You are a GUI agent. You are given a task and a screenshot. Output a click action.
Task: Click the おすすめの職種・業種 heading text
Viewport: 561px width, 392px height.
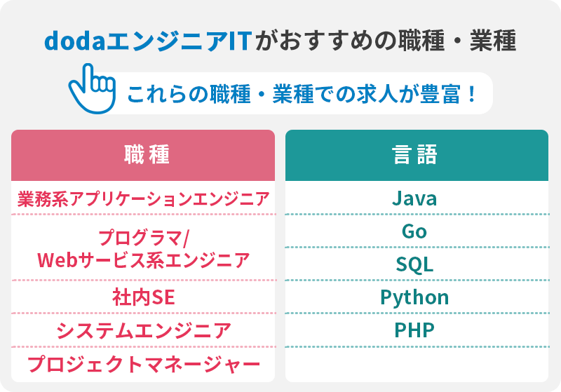point(386,41)
